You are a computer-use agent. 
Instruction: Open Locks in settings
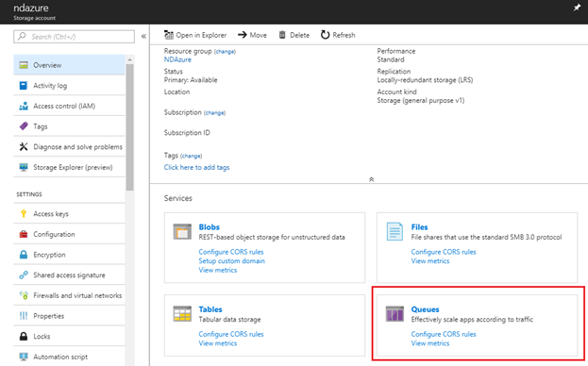(x=70, y=336)
